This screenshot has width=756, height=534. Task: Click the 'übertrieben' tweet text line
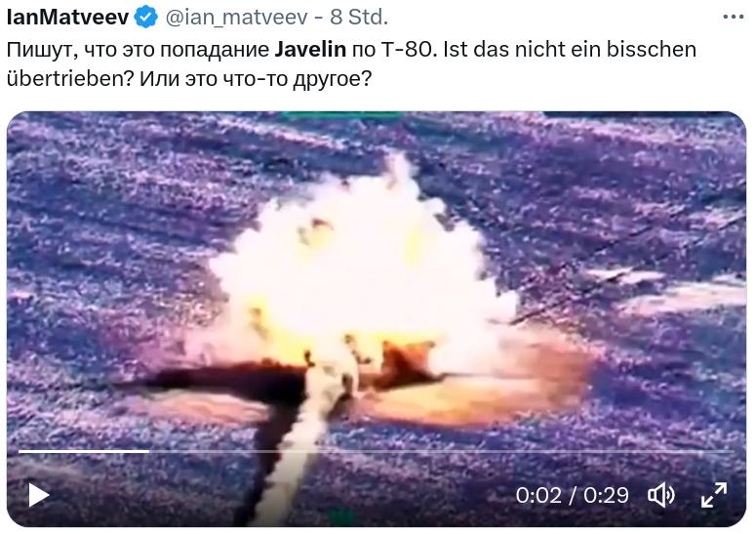tap(189, 79)
